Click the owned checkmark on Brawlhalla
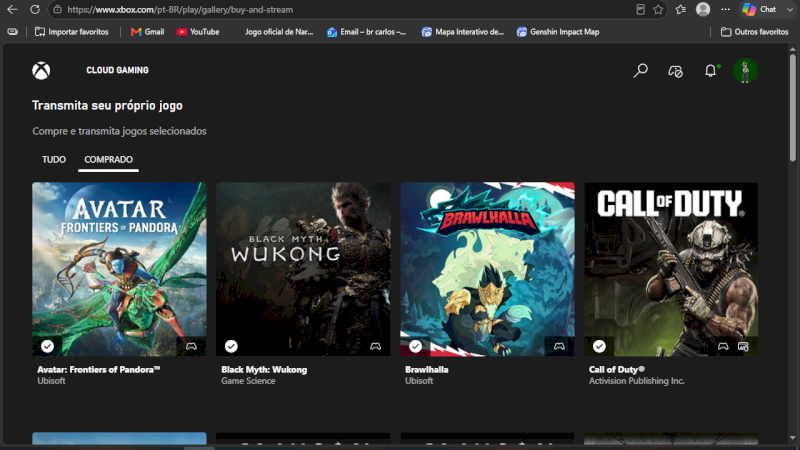This screenshot has width=800, height=450. point(415,346)
